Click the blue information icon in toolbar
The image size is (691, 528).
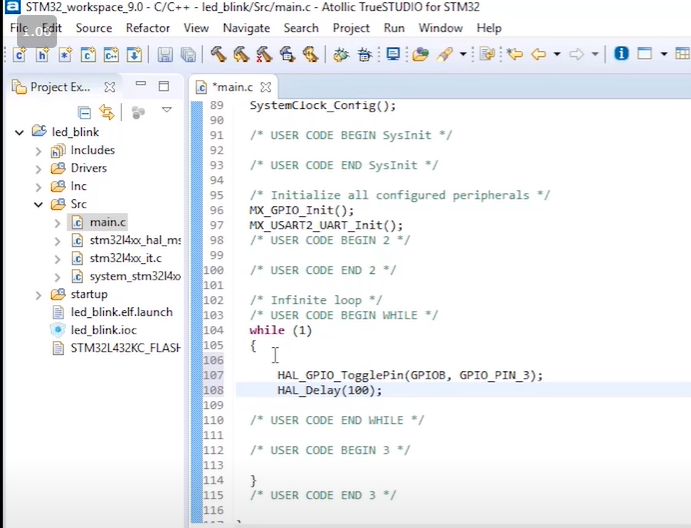coord(621,54)
